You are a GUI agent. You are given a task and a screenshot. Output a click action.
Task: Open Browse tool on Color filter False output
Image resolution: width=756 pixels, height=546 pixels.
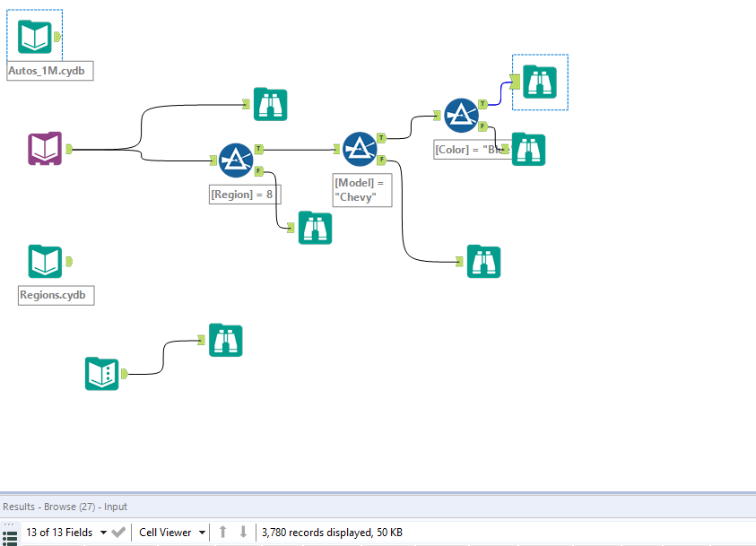point(528,150)
